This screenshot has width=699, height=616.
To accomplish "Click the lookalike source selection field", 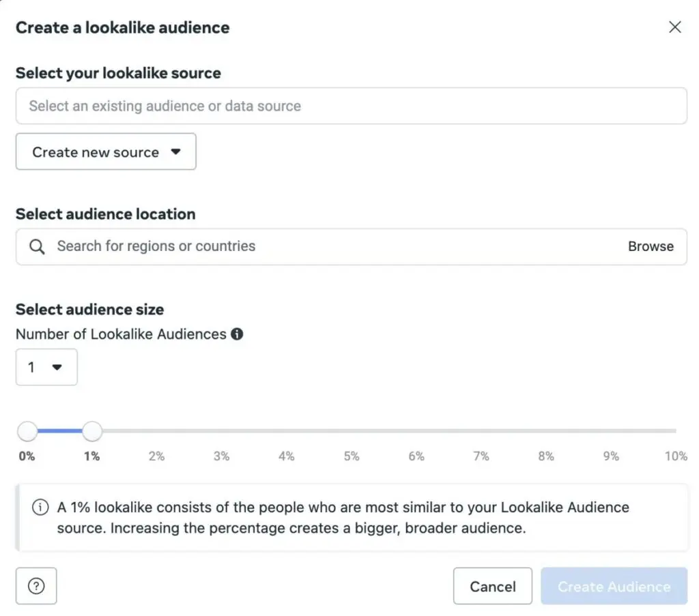I will pos(351,106).
